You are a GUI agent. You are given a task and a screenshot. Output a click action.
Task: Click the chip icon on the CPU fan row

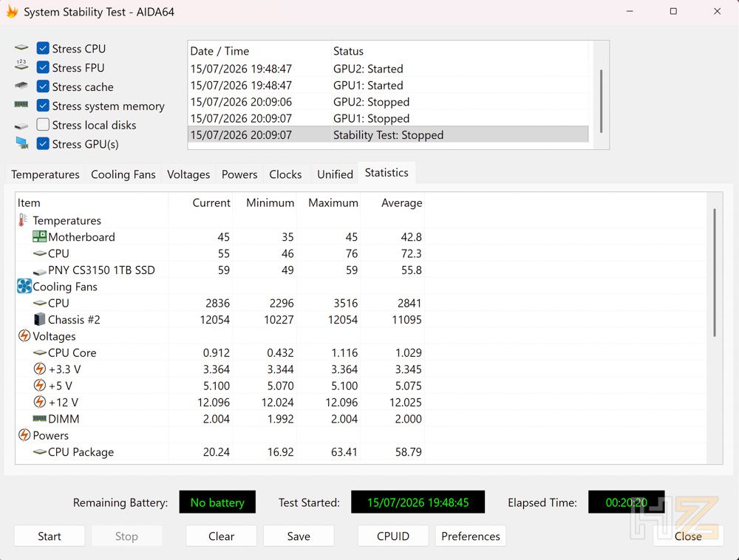pyautogui.click(x=40, y=303)
